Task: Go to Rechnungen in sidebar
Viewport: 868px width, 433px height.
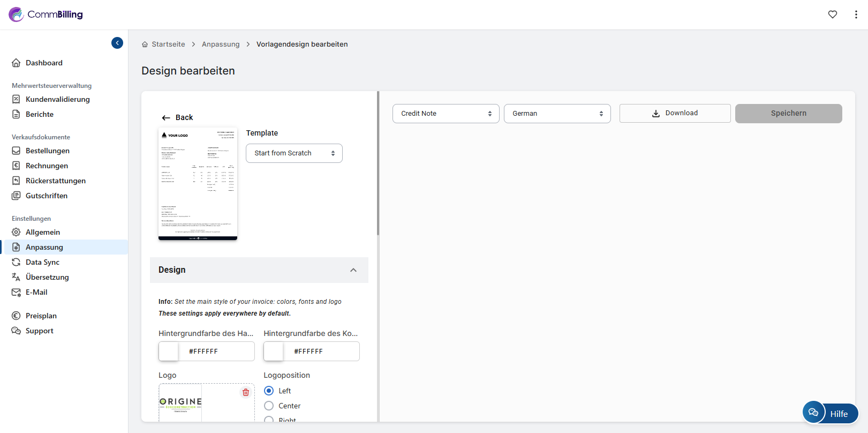Action: [47, 166]
